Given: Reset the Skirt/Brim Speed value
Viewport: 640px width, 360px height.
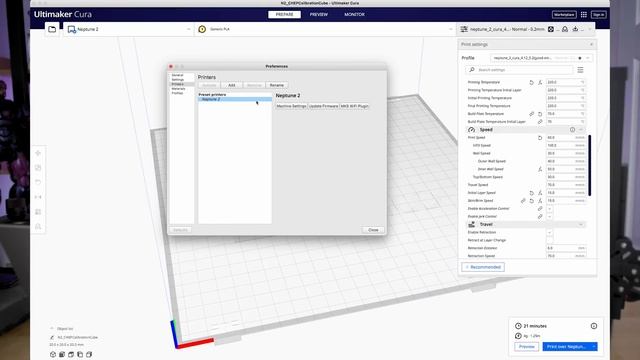Looking at the screenshot, I should point(531,201).
